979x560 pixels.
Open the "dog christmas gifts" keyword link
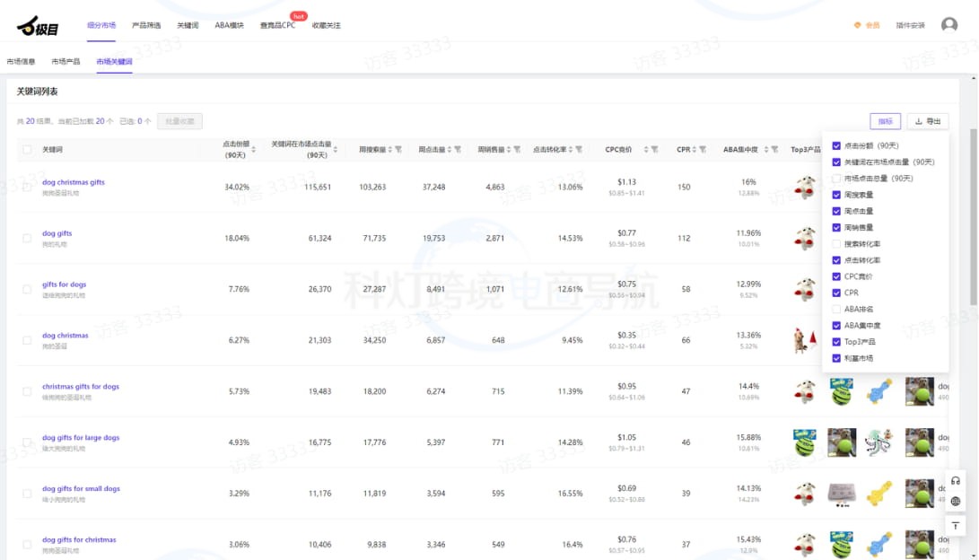point(73,182)
